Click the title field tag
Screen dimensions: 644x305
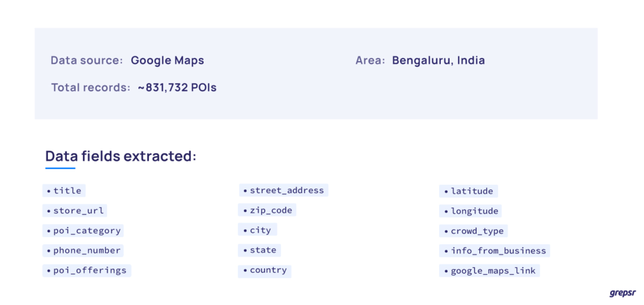pos(64,191)
